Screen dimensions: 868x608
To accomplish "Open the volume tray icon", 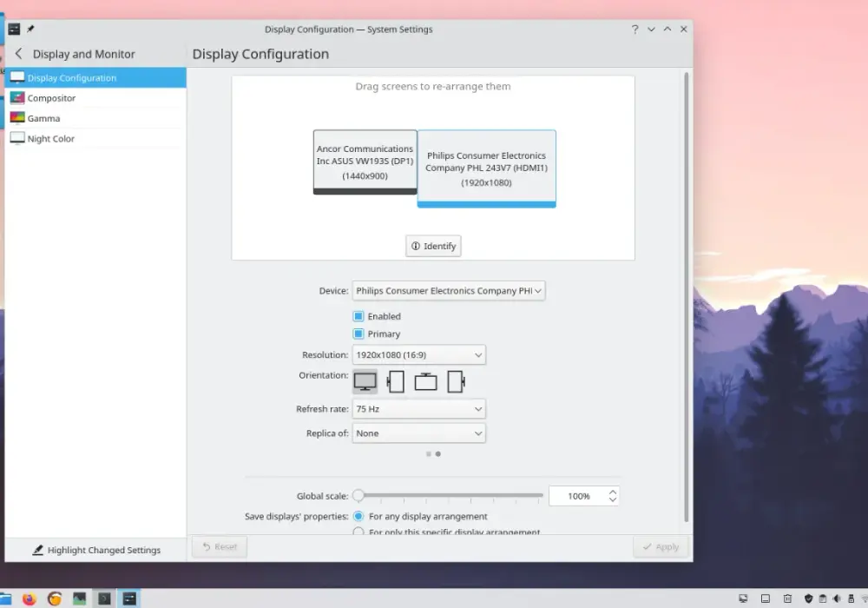I will click(837, 598).
